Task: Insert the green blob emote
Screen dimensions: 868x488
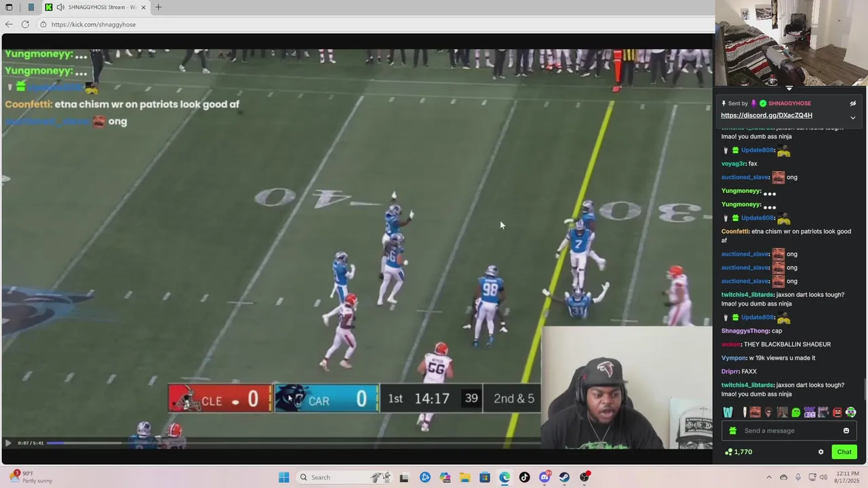Action: click(x=796, y=412)
